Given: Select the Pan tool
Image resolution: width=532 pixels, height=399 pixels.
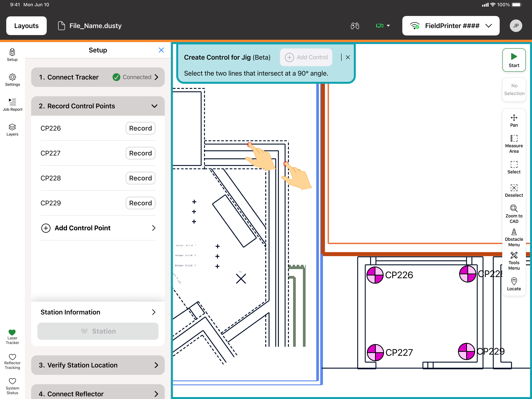Looking at the screenshot, I should [514, 121].
